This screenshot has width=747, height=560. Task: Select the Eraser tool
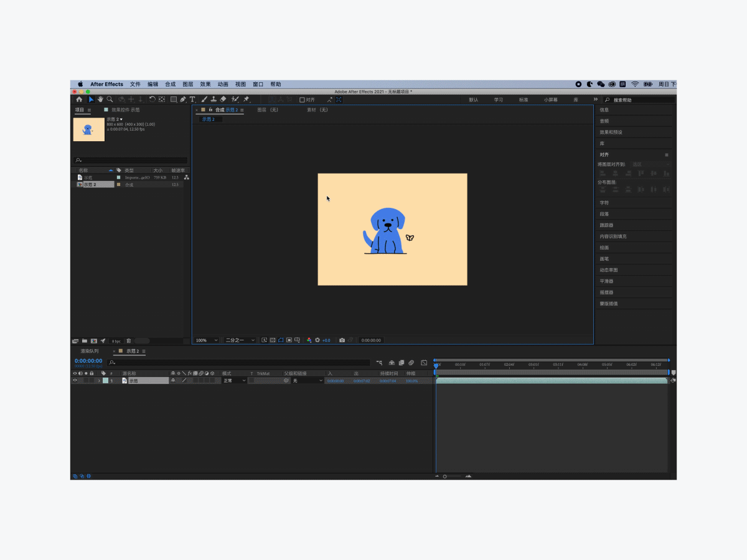click(x=223, y=100)
